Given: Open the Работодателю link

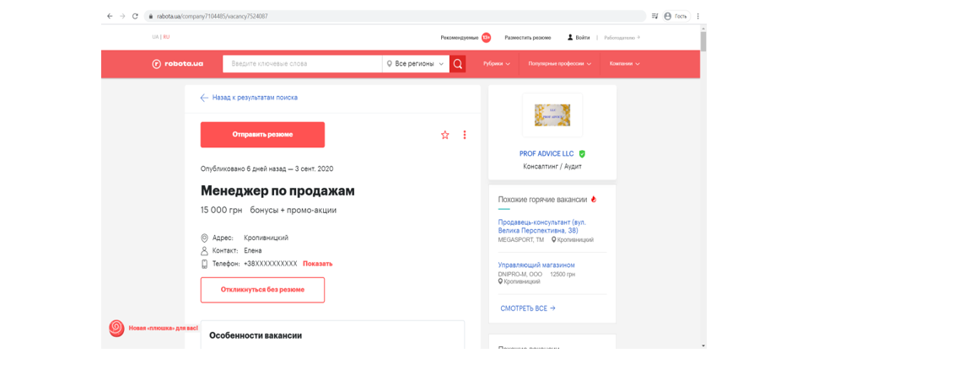Looking at the screenshot, I should click(x=622, y=37).
